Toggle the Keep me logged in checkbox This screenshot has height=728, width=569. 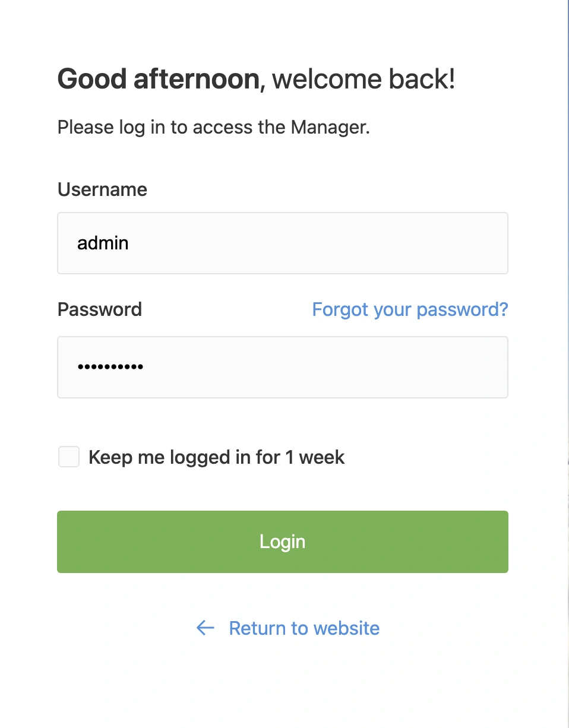pos(69,457)
